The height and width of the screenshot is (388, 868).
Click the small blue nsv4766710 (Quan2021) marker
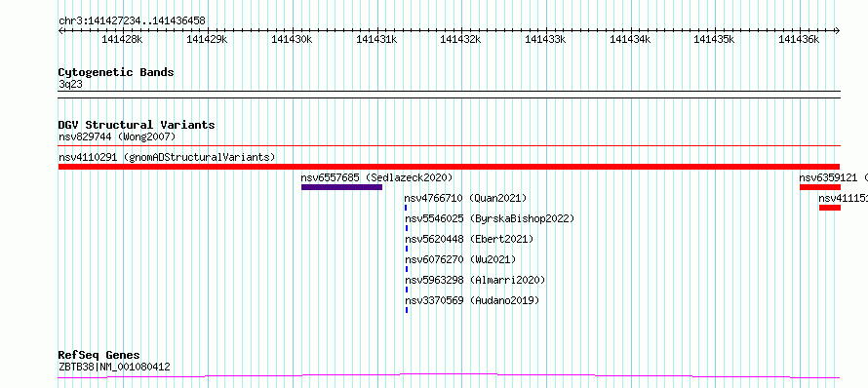406,208
